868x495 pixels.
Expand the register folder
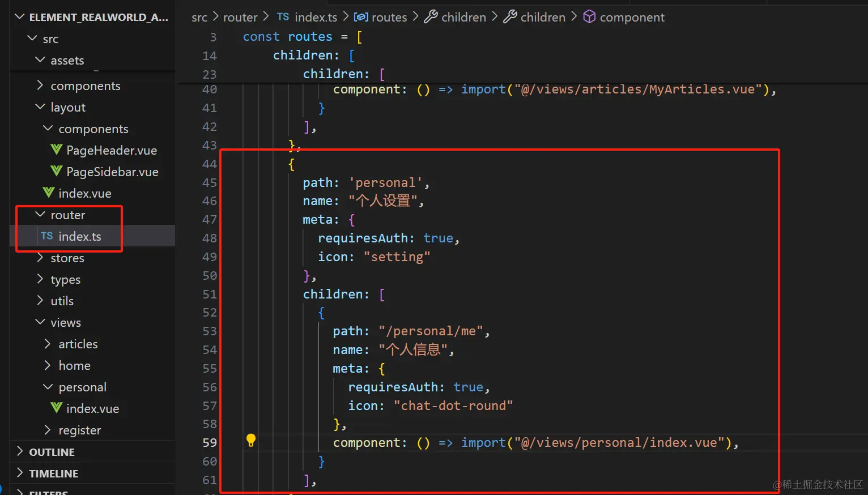48,430
